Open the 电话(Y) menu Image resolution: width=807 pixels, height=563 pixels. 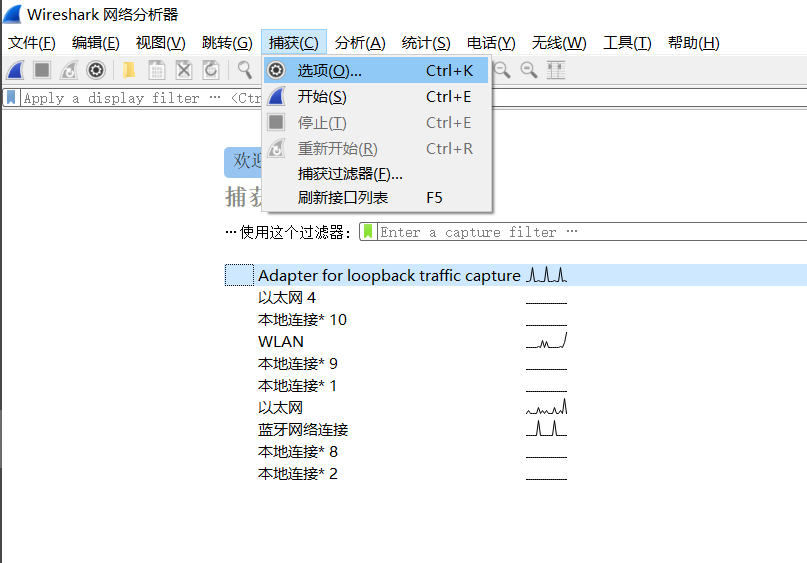[491, 43]
